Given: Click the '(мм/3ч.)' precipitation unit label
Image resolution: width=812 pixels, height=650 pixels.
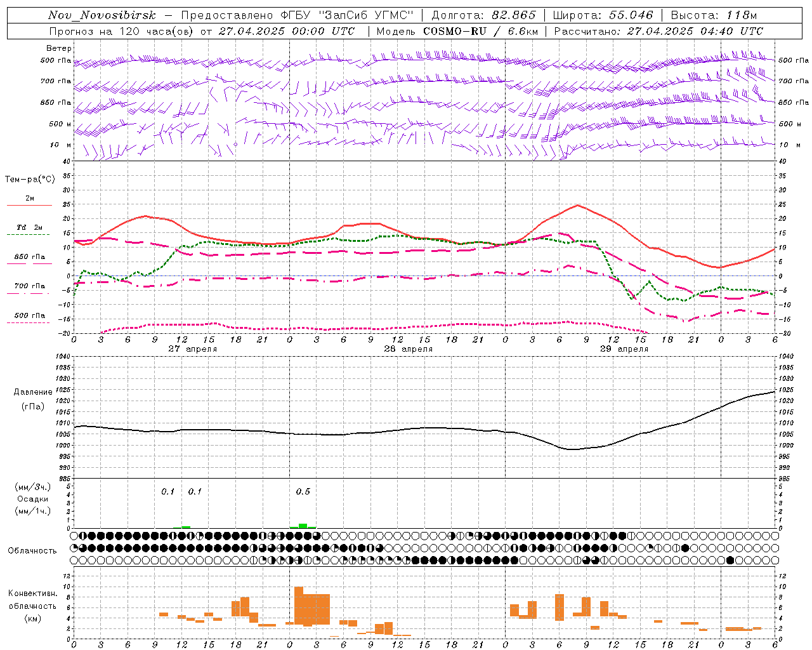Looking at the screenshot, I should point(33,487).
